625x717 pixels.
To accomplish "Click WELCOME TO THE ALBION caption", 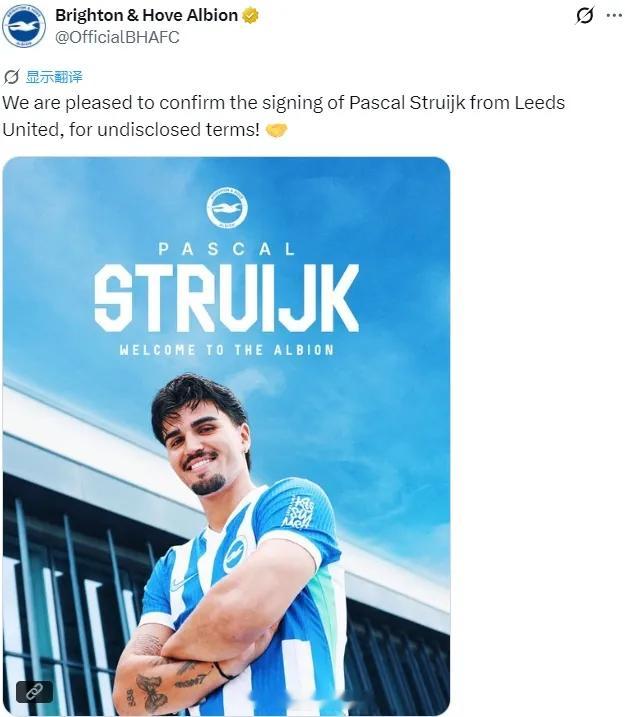I will tap(227, 350).
